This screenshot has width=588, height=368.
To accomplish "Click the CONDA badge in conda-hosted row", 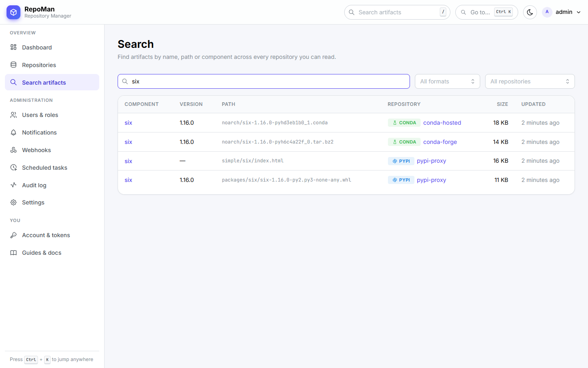I will pos(404,123).
